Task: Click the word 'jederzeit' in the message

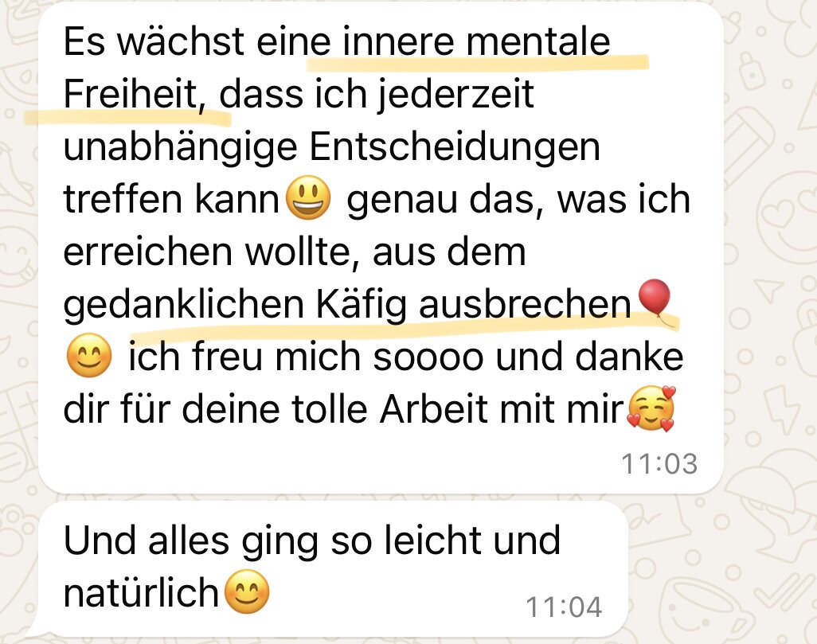Action: click(456, 94)
